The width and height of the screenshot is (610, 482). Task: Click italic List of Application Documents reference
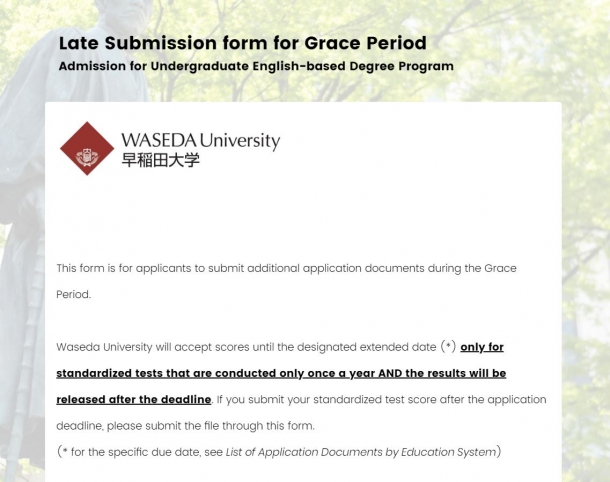361,452
